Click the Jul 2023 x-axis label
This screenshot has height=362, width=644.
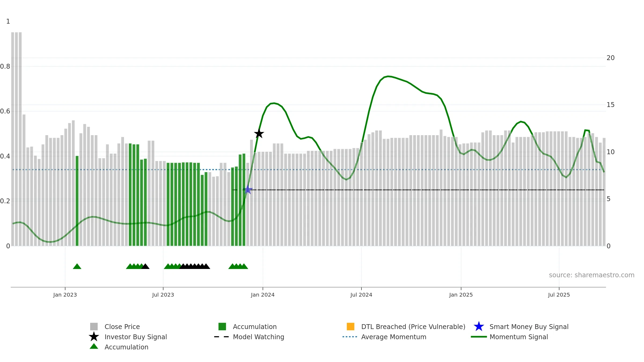click(163, 295)
